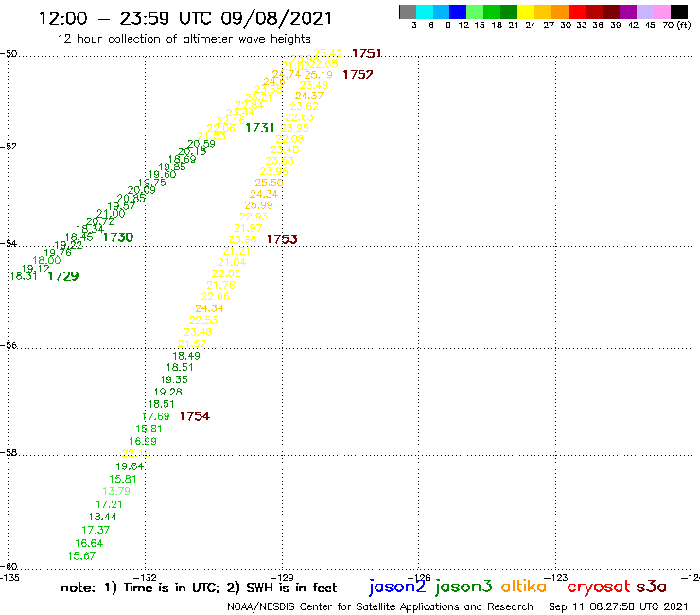Select the purple swatch in the color scale
Viewport: 700px width, 615px height.
coord(628,11)
